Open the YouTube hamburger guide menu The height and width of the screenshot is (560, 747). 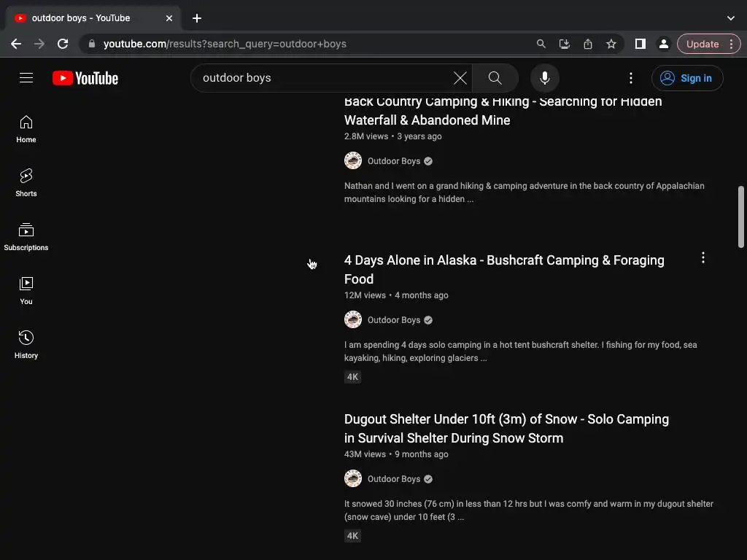click(x=26, y=78)
